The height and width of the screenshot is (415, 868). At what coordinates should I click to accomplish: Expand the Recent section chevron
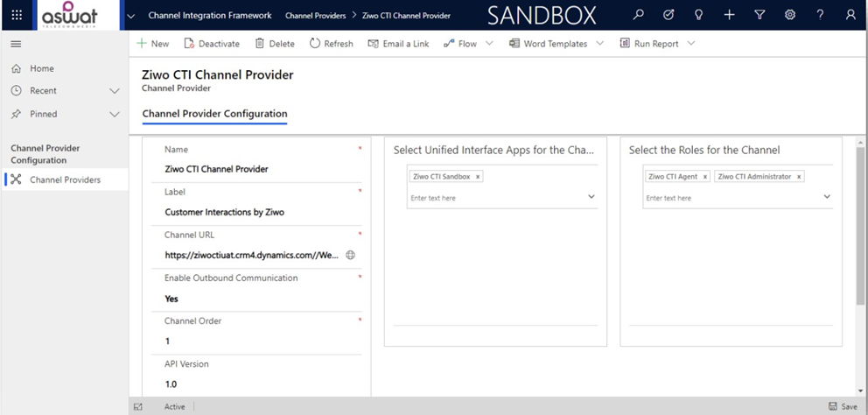pyautogui.click(x=115, y=91)
